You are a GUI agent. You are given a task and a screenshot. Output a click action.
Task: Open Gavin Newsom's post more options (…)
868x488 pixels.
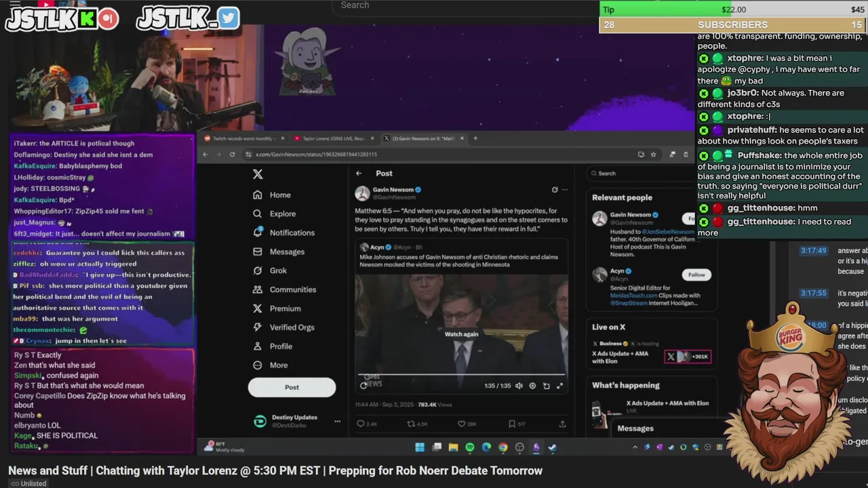point(564,190)
